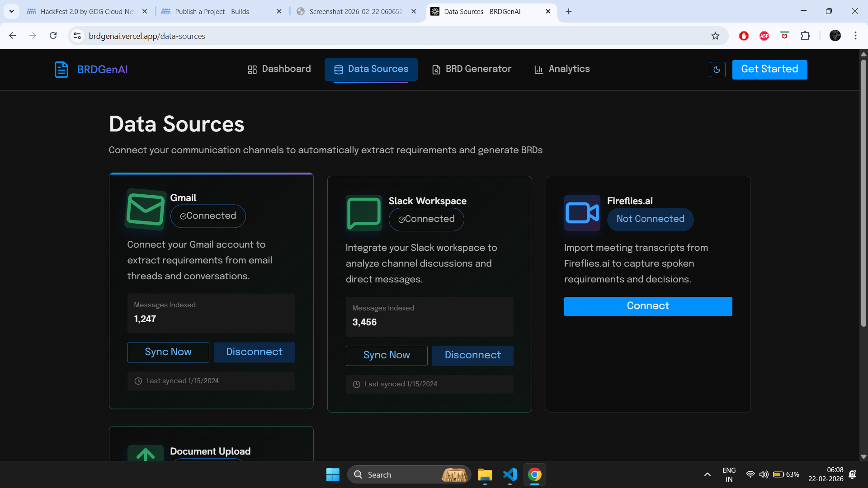Open a new browser tab
868x488 pixels.
[569, 11]
